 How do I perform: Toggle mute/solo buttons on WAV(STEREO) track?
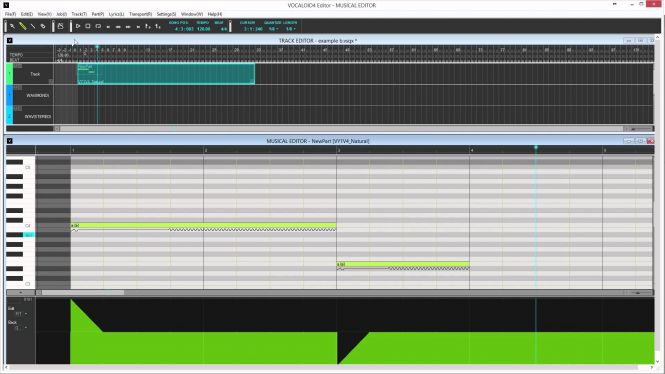18,109
